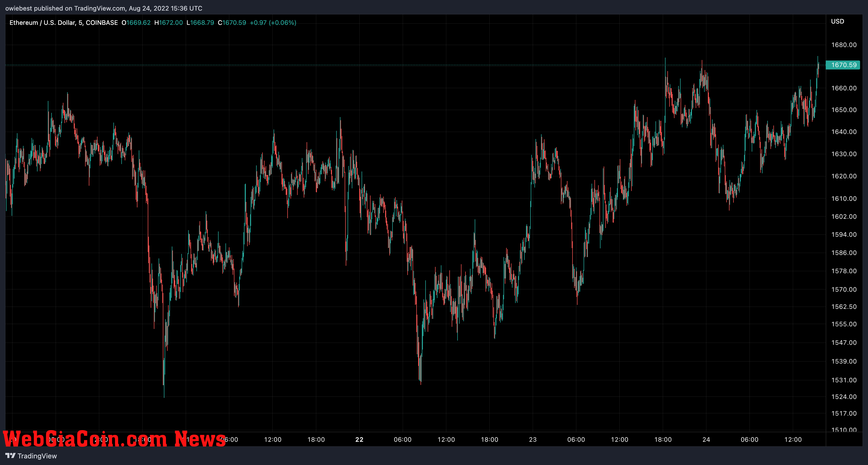Image resolution: width=868 pixels, height=465 pixels.
Task: Click the 1602.00 price axis label
Action: pyautogui.click(x=844, y=216)
